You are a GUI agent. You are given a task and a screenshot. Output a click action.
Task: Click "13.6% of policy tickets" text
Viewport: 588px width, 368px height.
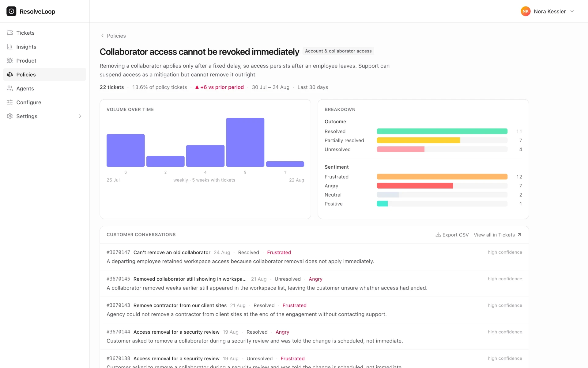(x=160, y=87)
